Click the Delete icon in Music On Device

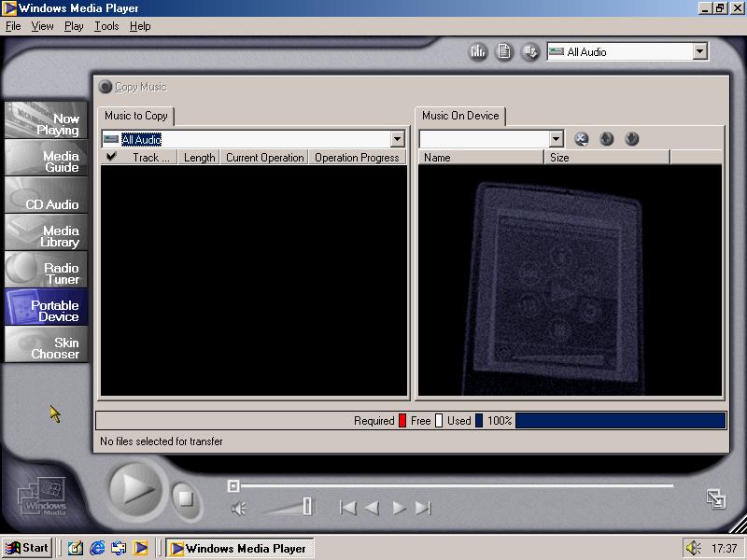[581, 139]
